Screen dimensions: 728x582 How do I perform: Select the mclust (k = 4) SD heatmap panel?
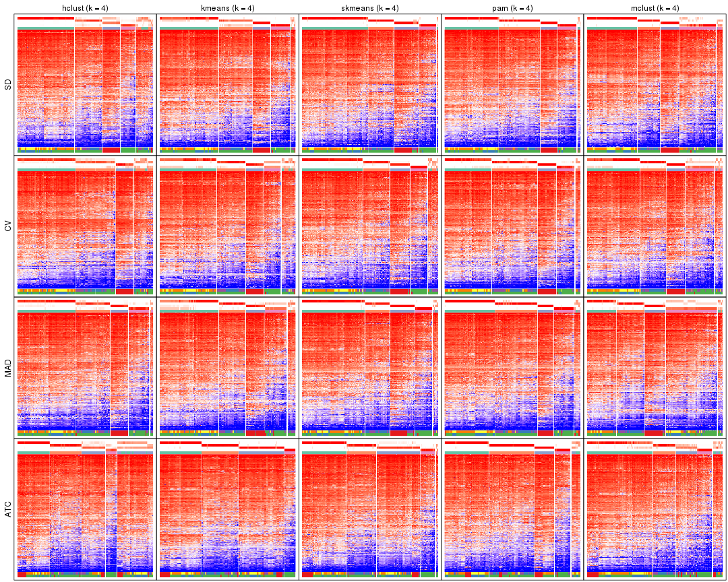pyautogui.click(x=654, y=88)
